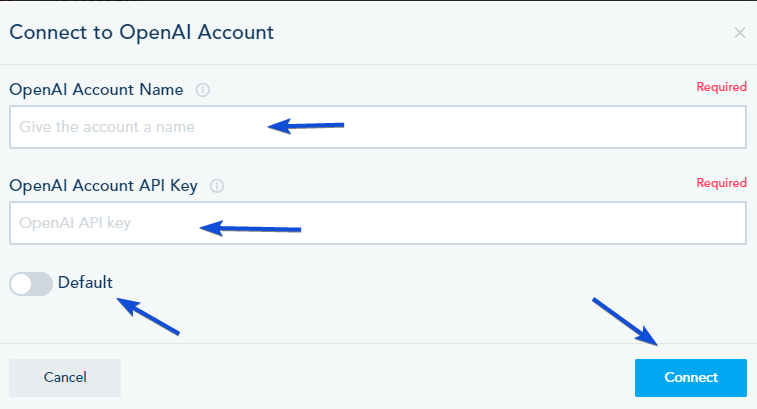This screenshot has height=409, width=757.
Task: Click info icon beside OpenAI Account API Key
Action: pos(217,185)
